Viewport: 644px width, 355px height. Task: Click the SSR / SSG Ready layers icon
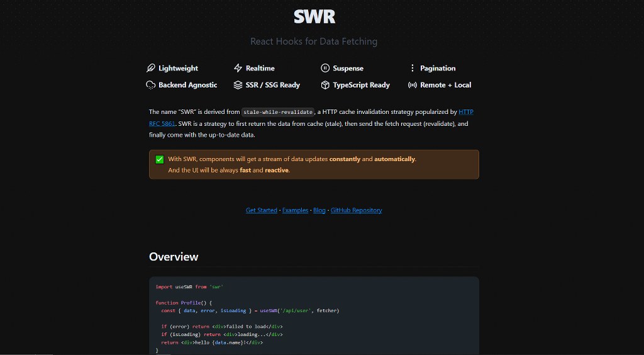(x=238, y=85)
